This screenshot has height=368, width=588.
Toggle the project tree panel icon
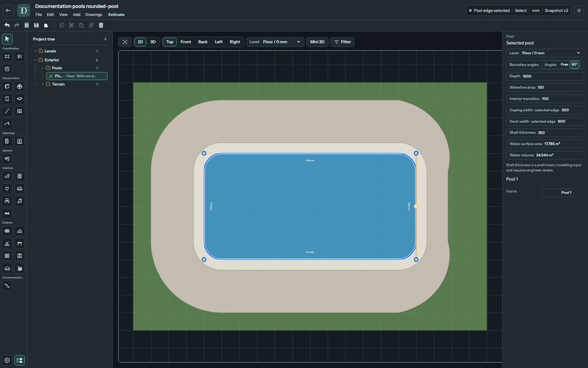pos(20,360)
